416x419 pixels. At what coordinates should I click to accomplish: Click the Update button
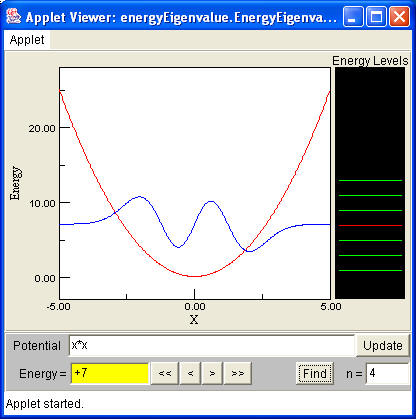[x=383, y=346]
